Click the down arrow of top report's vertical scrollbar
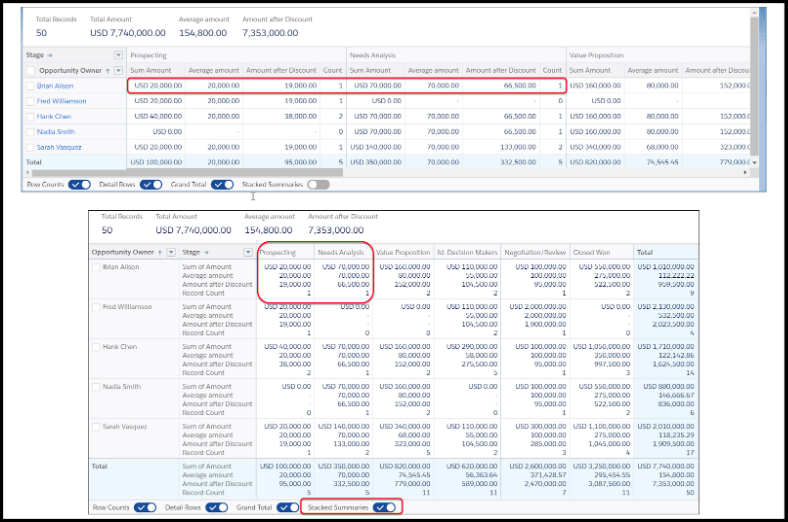This screenshot has height=522, width=788. click(754, 163)
